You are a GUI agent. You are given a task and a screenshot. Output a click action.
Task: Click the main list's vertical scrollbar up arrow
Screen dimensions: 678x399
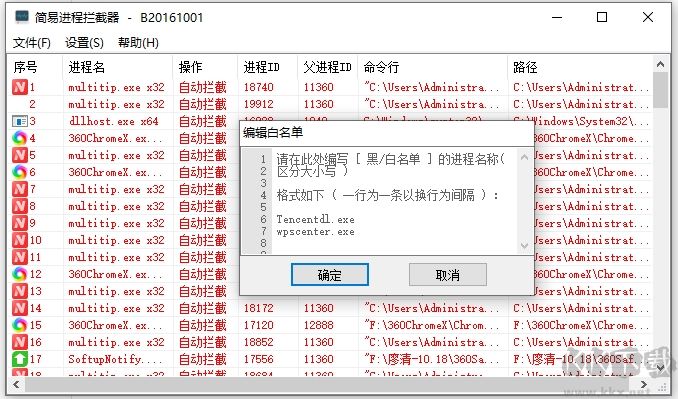tap(660, 64)
